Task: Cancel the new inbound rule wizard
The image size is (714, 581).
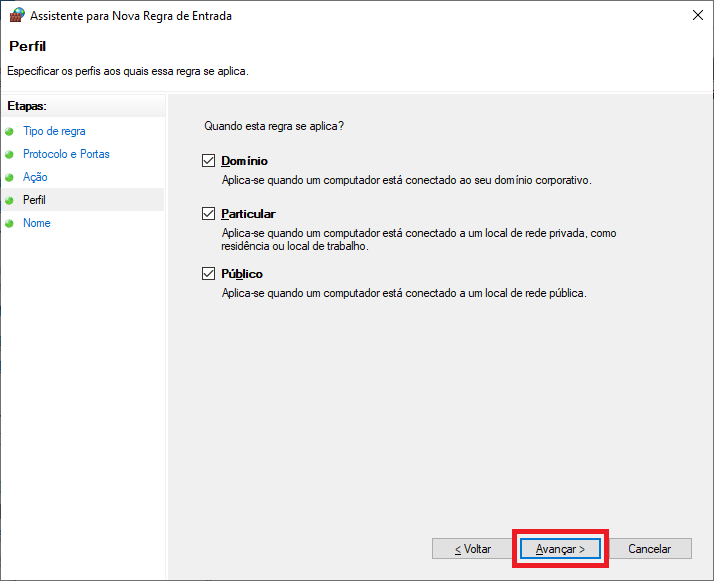Action: pos(649,549)
